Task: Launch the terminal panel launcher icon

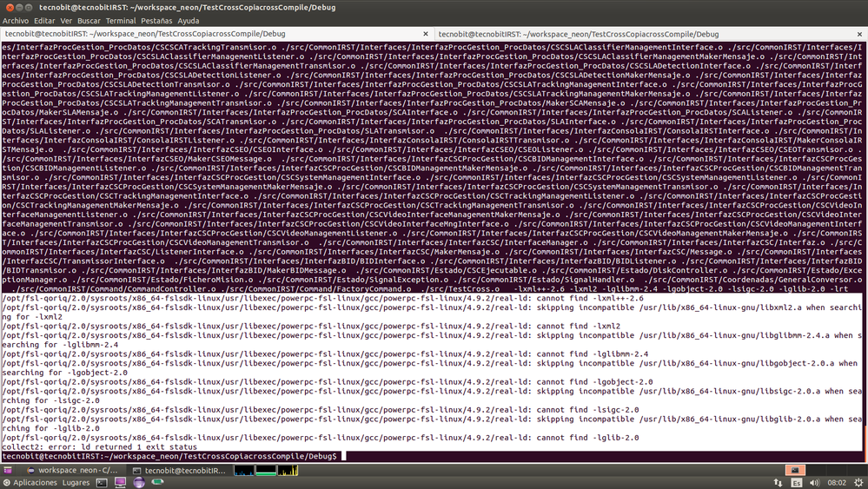Action: [102, 482]
